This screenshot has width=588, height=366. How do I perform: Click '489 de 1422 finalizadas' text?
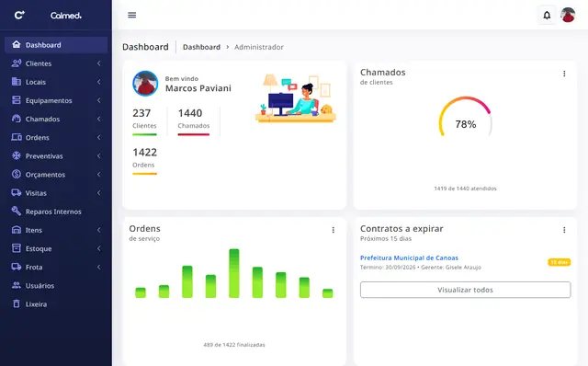click(234, 345)
